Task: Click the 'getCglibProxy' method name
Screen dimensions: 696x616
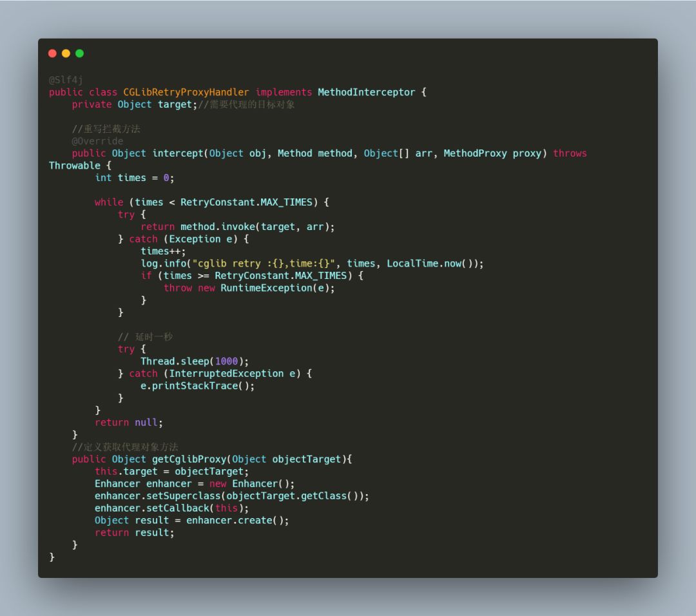Action: pos(189,459)
